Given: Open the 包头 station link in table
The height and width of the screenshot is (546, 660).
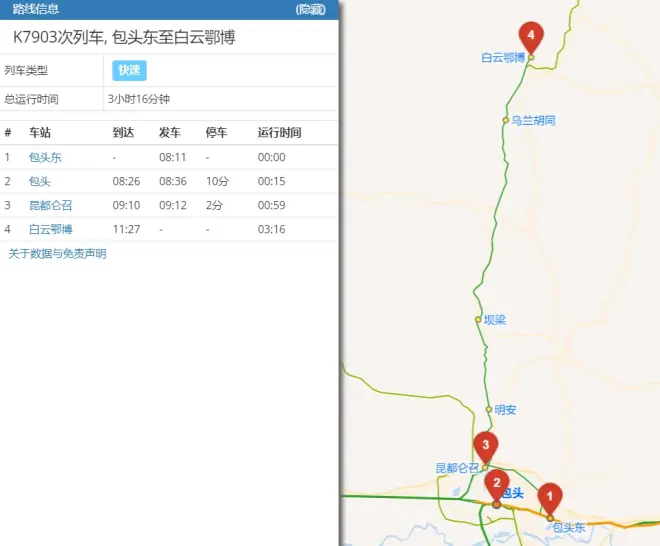Looking at the screenshot, I should click(40, 181).
